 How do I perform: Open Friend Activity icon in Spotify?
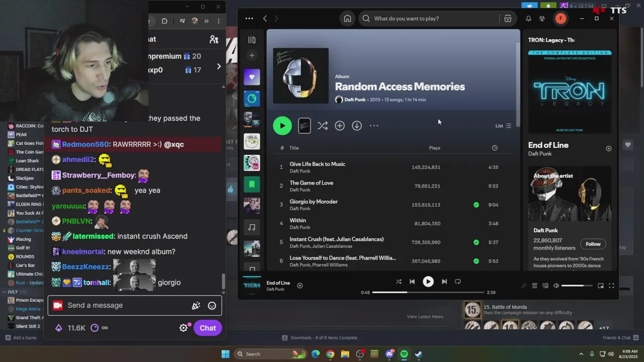coord(542,19)
